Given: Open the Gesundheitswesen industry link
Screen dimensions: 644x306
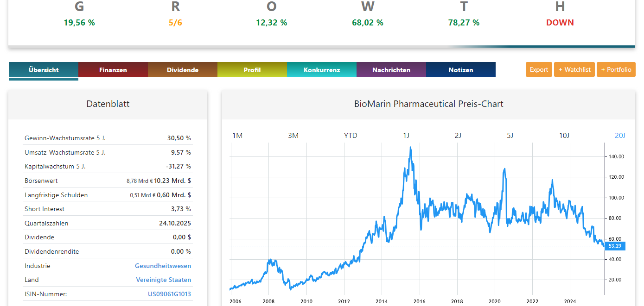Looking at the screenshot, I should (x=163, y=266).
